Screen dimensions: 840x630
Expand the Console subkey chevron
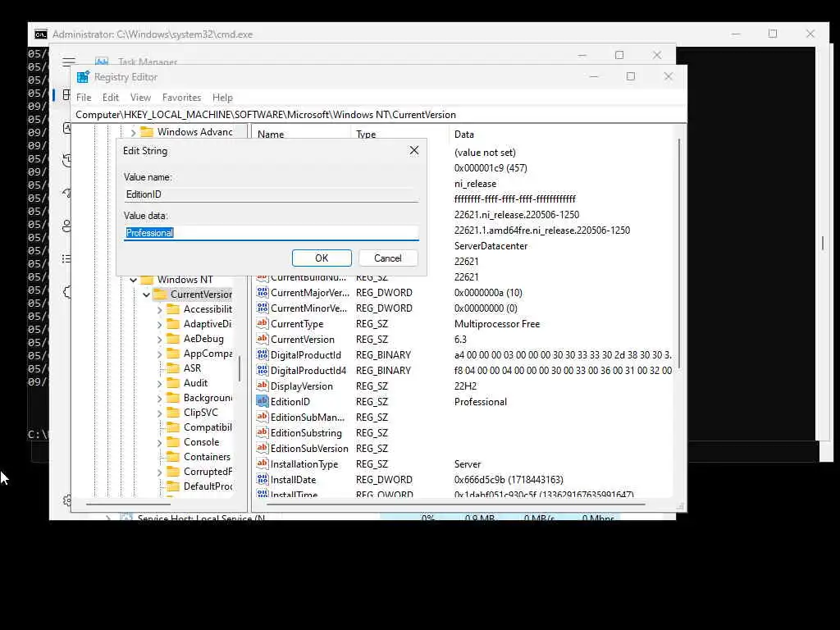click(160, 442)
